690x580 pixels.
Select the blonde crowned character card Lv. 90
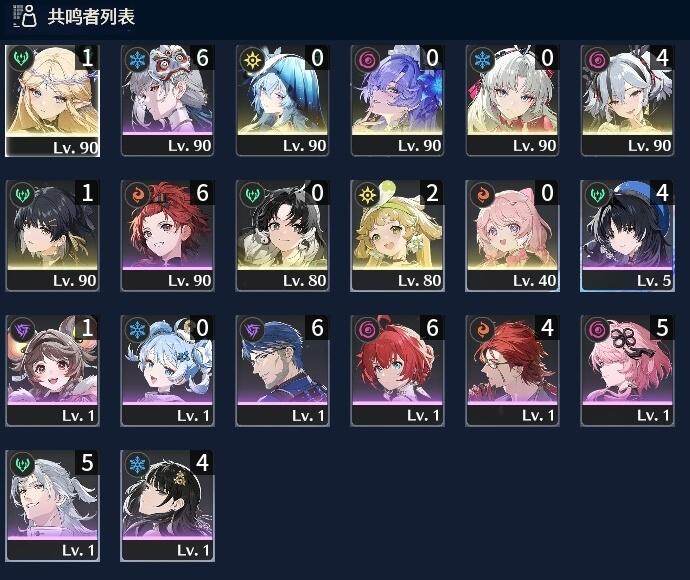[52, 101]
